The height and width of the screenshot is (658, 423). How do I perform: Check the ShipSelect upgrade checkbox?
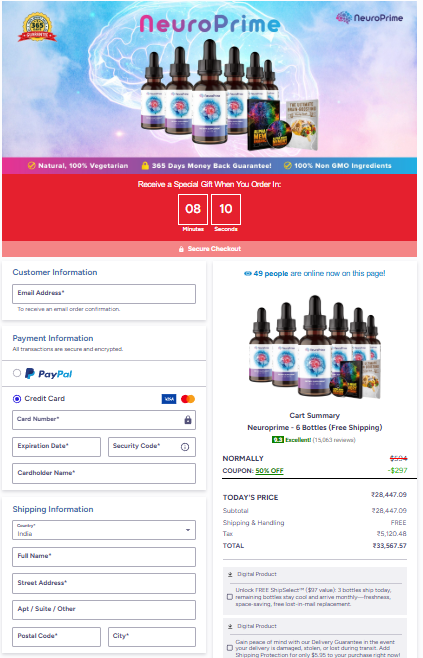point(230,597)
